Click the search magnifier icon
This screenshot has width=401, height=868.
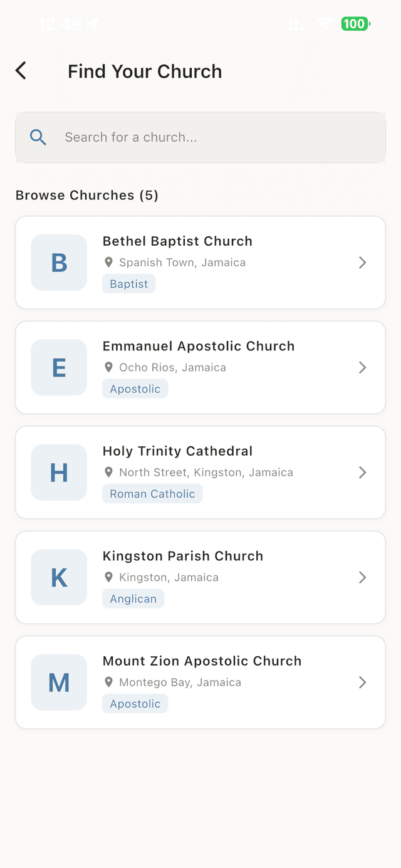point(38,137)
